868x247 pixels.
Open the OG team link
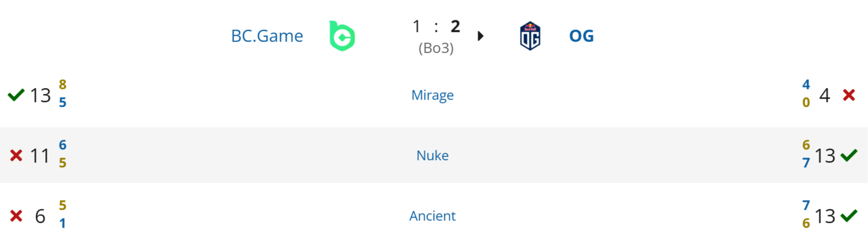(x=581, y=36)
